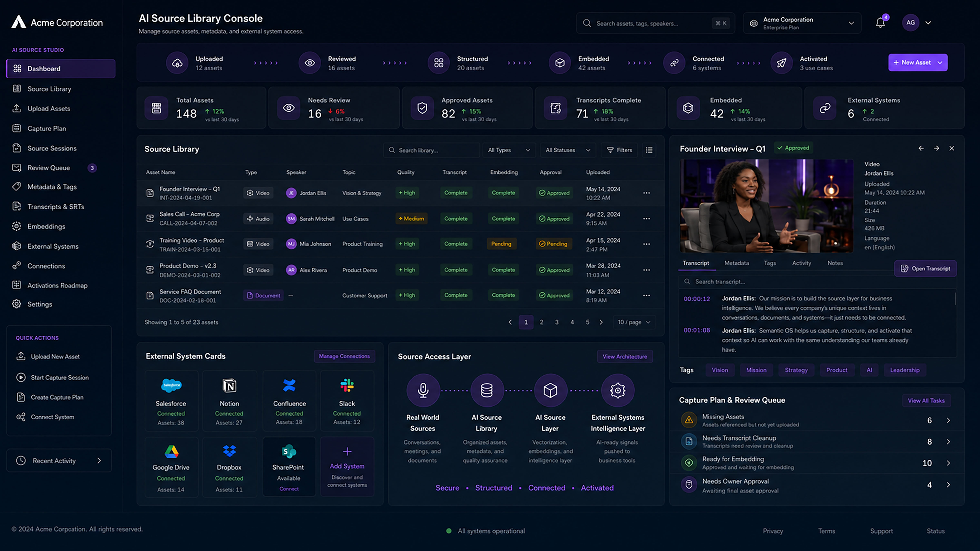Select the Google Drive system card
The width and height of the screenshot is (980, 551).
pyautogui.click(x=171, y=467)
